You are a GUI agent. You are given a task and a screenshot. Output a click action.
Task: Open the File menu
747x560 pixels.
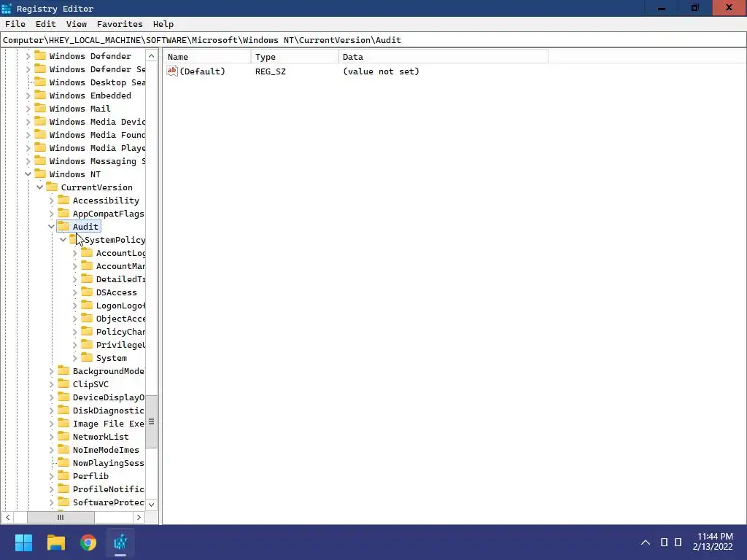[15, 24]
